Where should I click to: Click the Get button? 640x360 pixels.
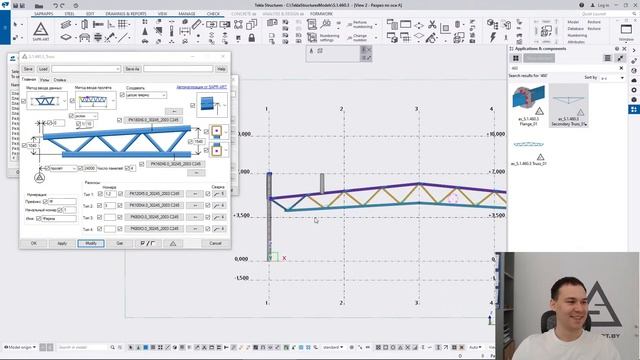[x=120, y=244]
